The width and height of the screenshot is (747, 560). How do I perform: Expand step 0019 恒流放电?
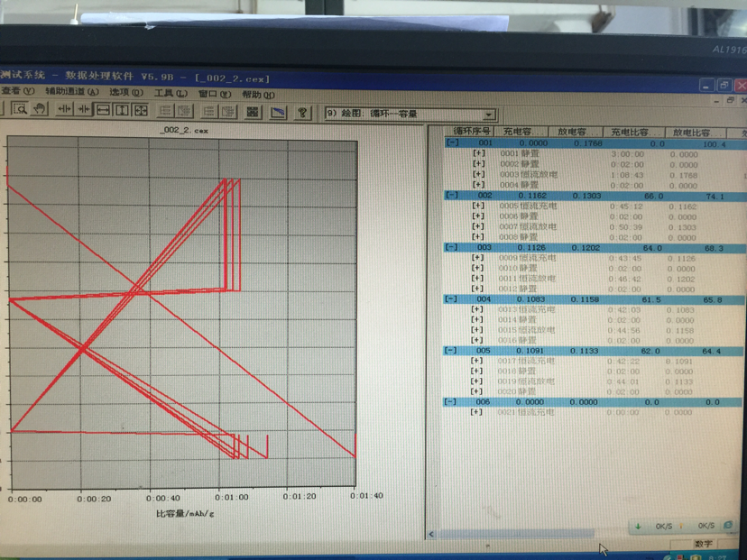(x=476, y=381)
